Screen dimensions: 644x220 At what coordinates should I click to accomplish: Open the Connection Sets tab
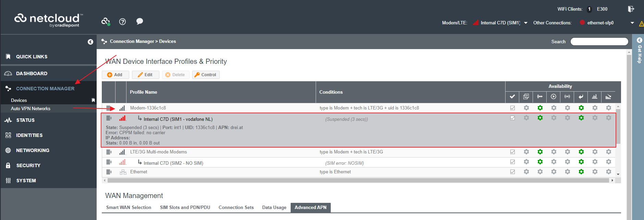pyautogui.click(x=236, y=207)
